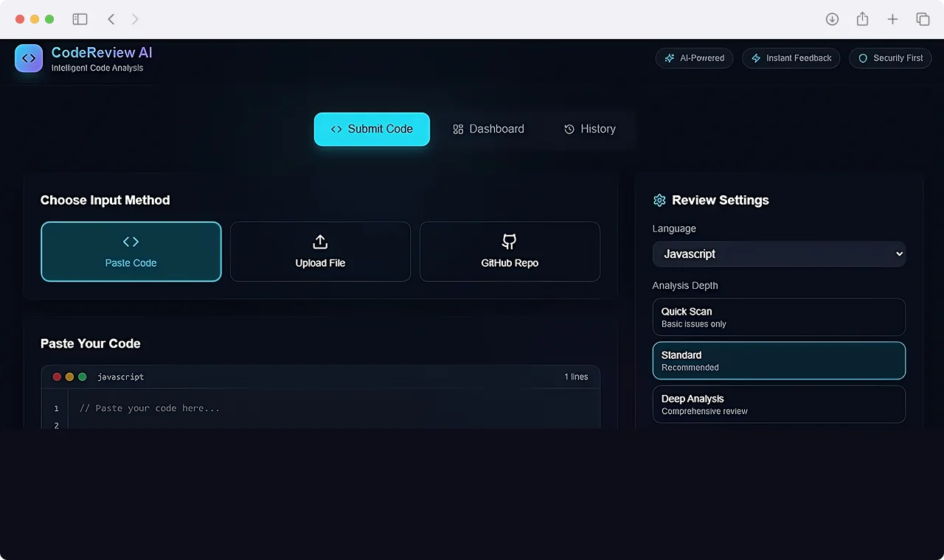Click the CodeReview AI logo icon
The width and height of the screenshot is (944, 560).
29,58
